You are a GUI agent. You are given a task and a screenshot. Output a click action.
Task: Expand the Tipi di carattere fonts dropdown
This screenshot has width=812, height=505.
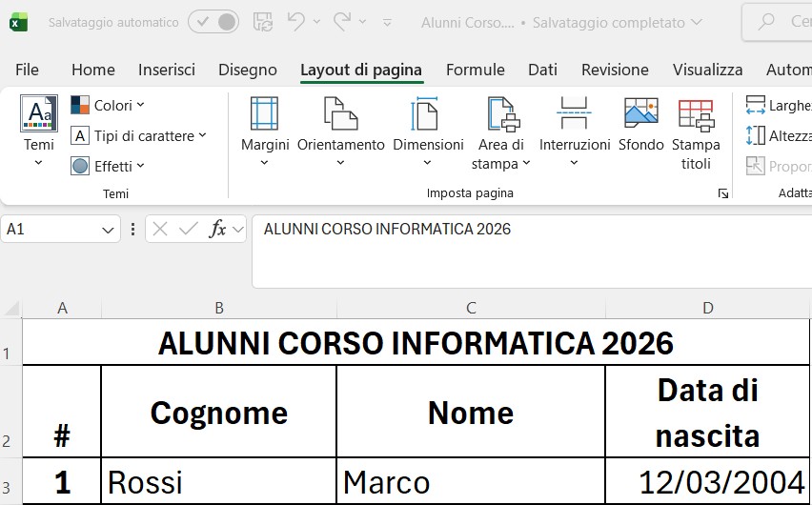pos(139,135)
